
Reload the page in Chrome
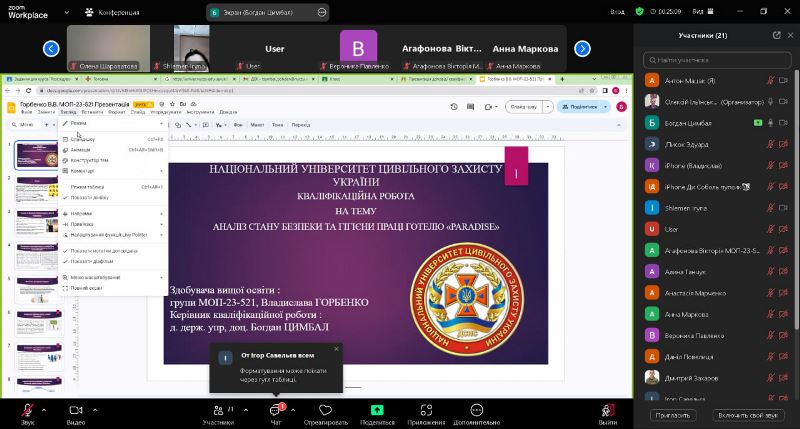[29, 91]
